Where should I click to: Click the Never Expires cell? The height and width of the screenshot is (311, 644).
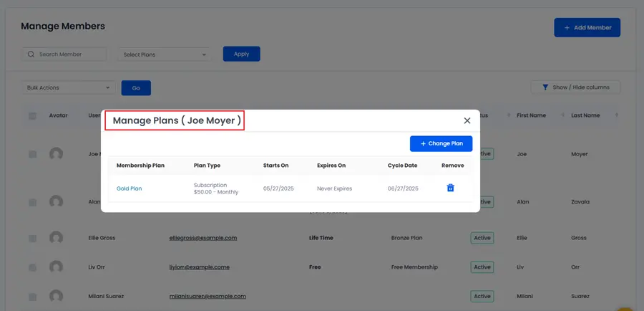click(334, 188)
